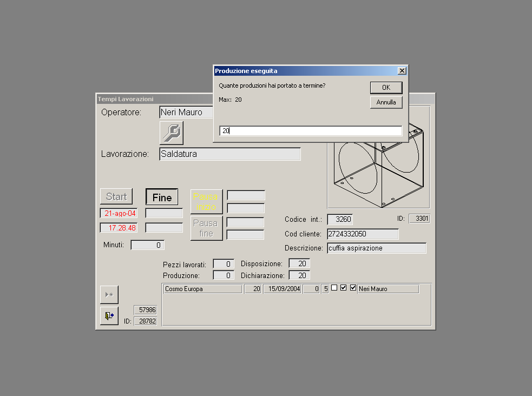The image size is (532, 396).
Task: Click the Fine button
Action: pyautogui.click(x=162, y=197)
